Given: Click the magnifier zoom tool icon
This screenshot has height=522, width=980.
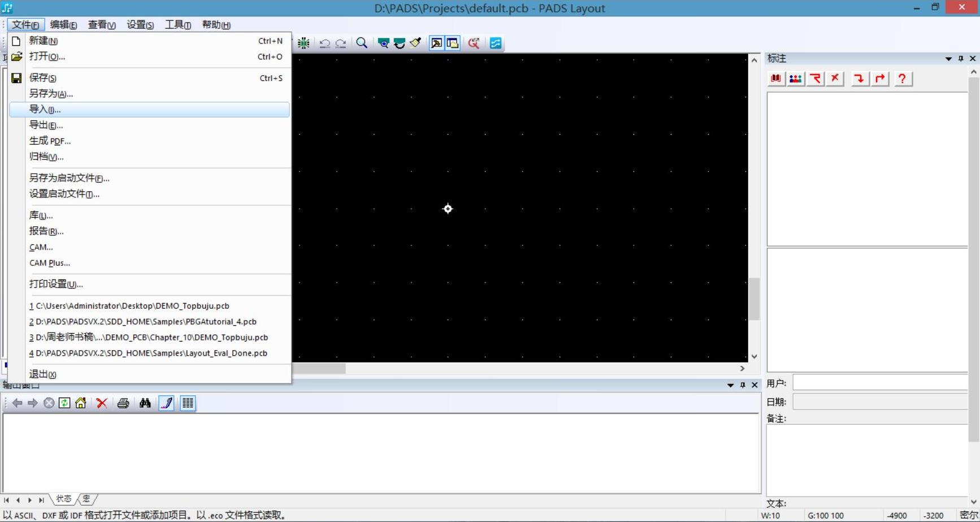Looking at the screenshot, I should [x=362, y=43].
